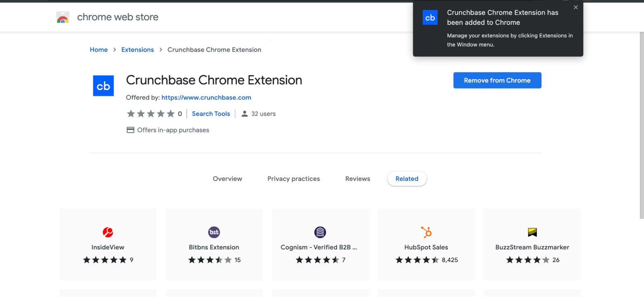Click the cb icon in the notification popup
644x297 pixels.
pyautogui.click(x=430, y=17)
